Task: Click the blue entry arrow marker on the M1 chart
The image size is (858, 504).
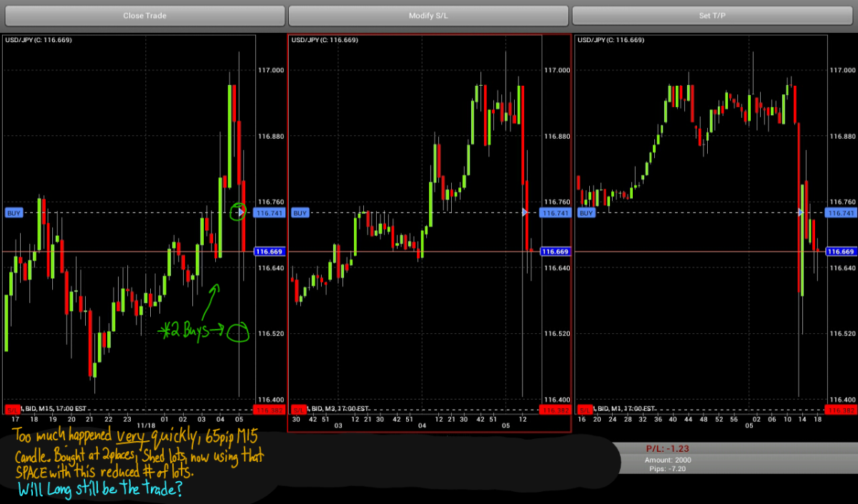Action: click(802, 212)
